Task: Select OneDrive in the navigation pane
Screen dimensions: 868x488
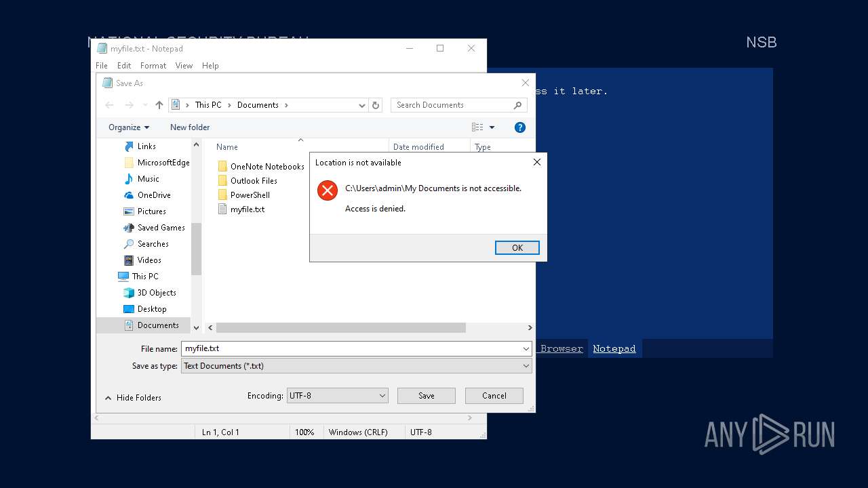Action: pos(154,195)
